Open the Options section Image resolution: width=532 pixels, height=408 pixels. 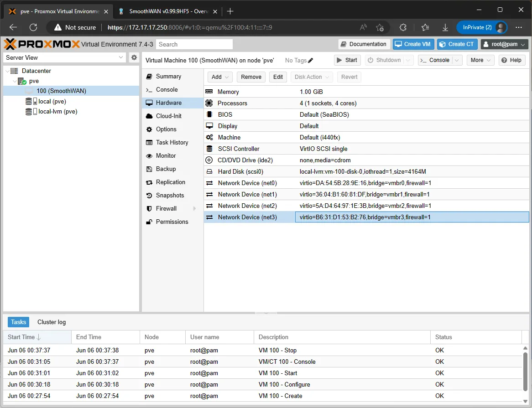click(x=172, y=129)
